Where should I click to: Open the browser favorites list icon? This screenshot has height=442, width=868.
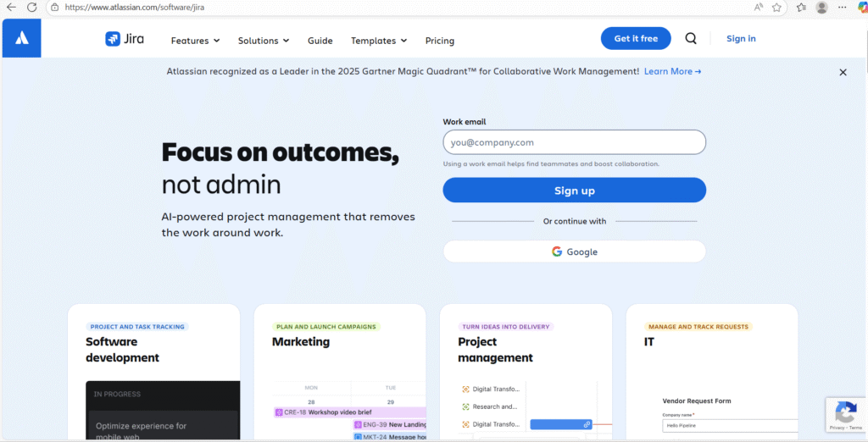[801, 7]
